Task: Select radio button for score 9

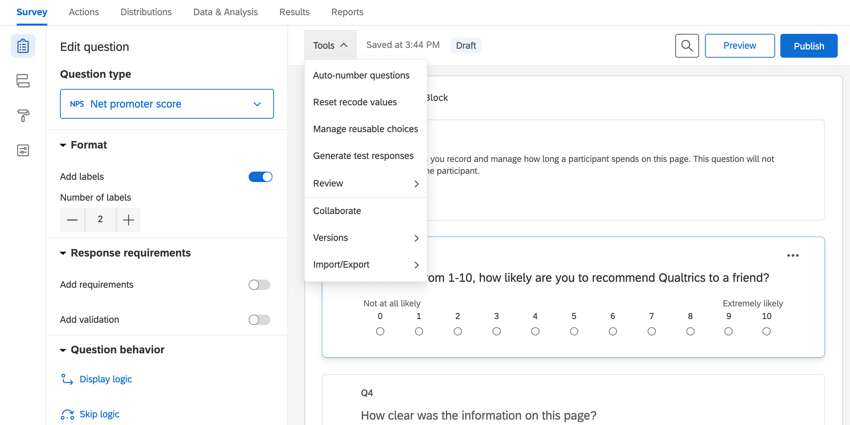Action: pyautogui.click(x=729, y=331)
